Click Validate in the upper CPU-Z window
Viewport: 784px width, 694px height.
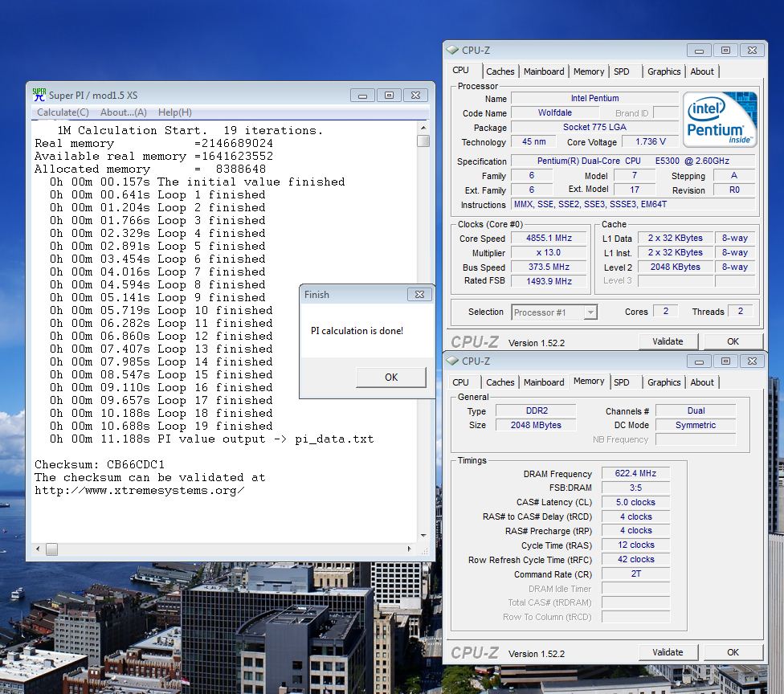[x=668, y=341]
